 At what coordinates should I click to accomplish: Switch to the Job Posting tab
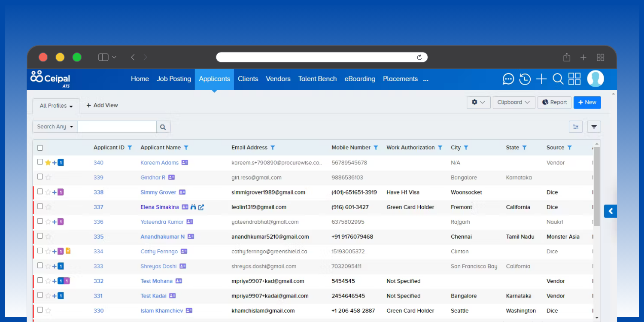point(174,79)
